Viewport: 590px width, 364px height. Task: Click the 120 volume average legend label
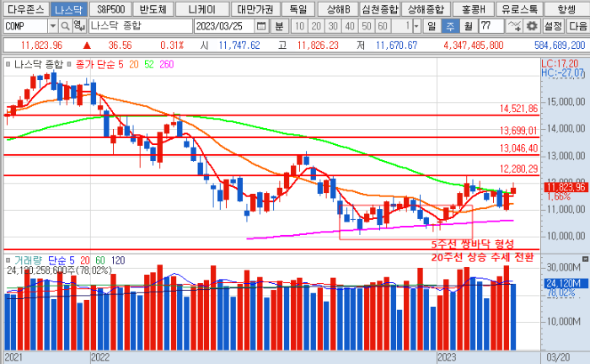118,260
